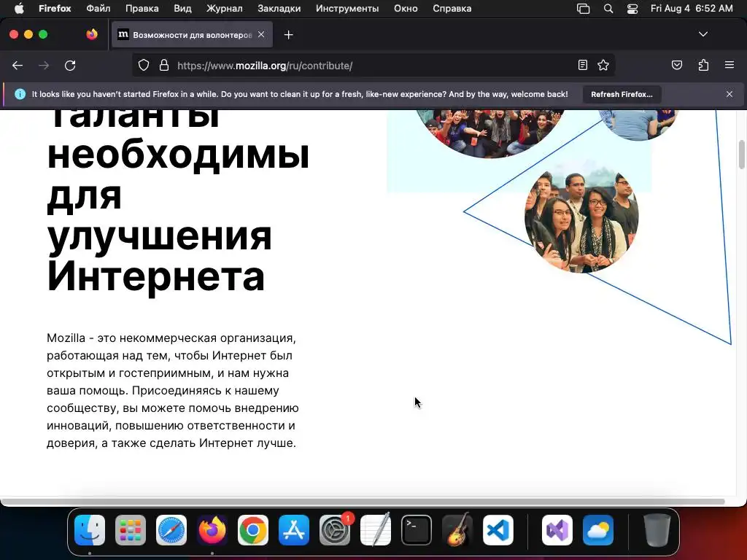Open Finder from the Dock
This screenshot has width=747, height=560.
click(x=90, y=530)
